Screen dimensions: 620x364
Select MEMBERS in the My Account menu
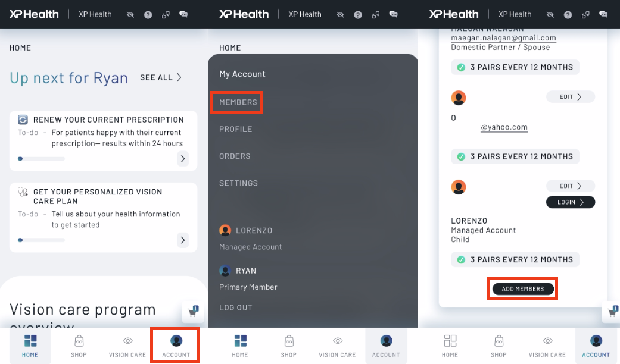[x=236, y=102]
